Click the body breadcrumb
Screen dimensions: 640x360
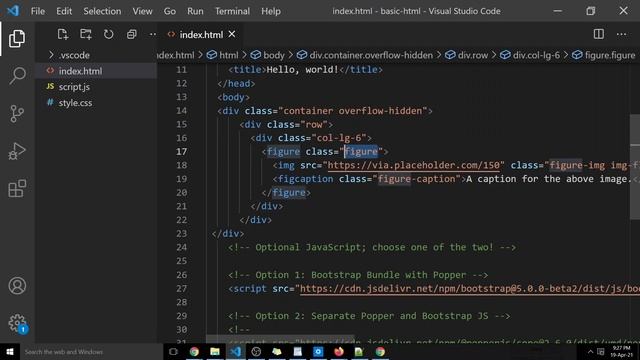click(268, 55)
